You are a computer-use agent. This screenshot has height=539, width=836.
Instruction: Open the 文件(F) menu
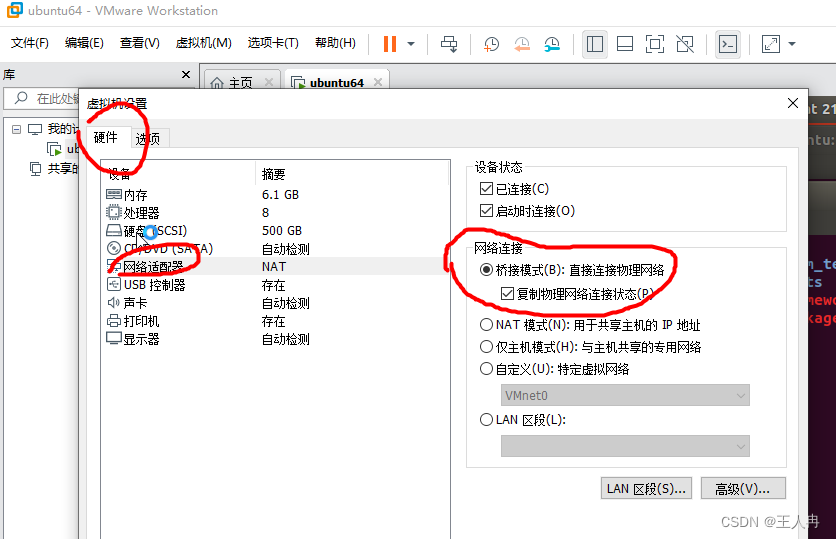click(30, 43)
